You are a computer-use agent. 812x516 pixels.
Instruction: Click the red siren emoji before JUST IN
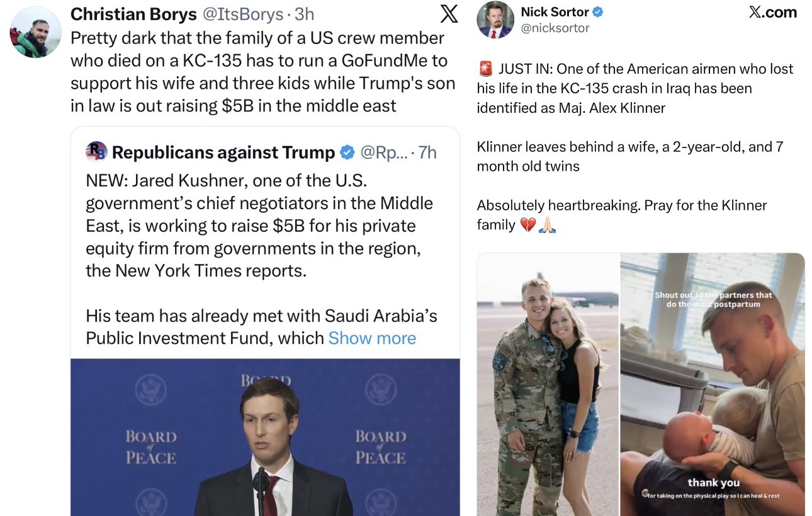[x=485, y=69]
